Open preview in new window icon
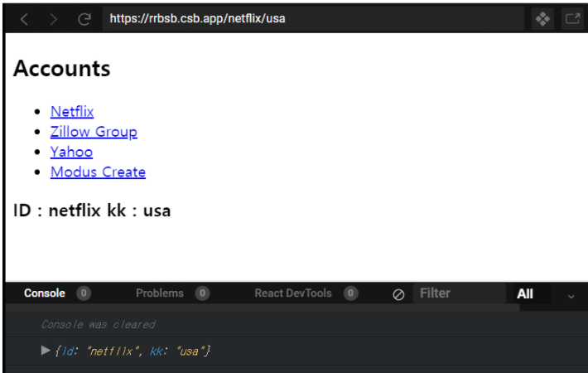This screenshot has width=588, height=373. [x=572, y=19]
